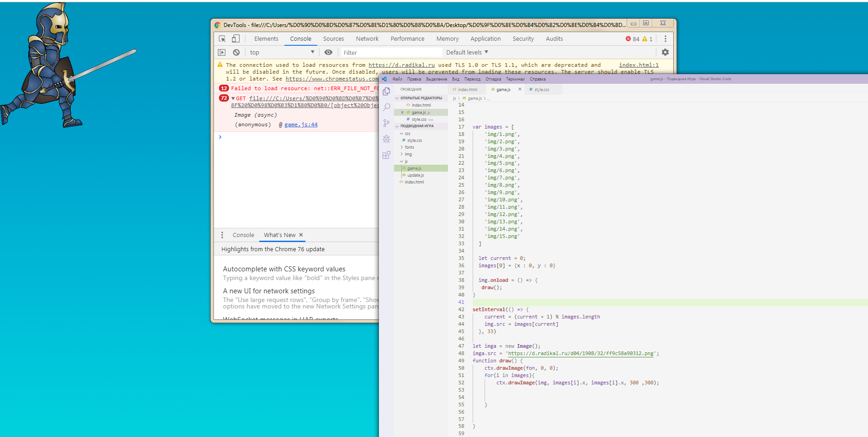
Task: Focus the console Filter input field
Action: pyautogui.click(x=392, y=53)
